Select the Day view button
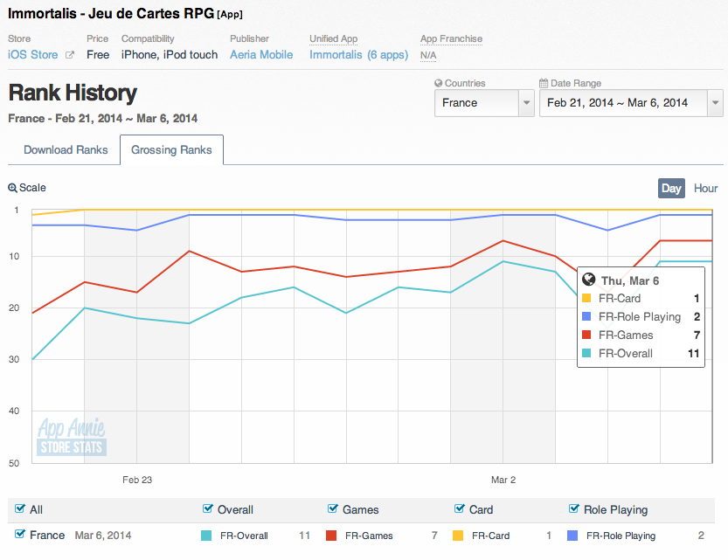Image resolution: width=728 pixels, height=560 pixels. point(671,189)
